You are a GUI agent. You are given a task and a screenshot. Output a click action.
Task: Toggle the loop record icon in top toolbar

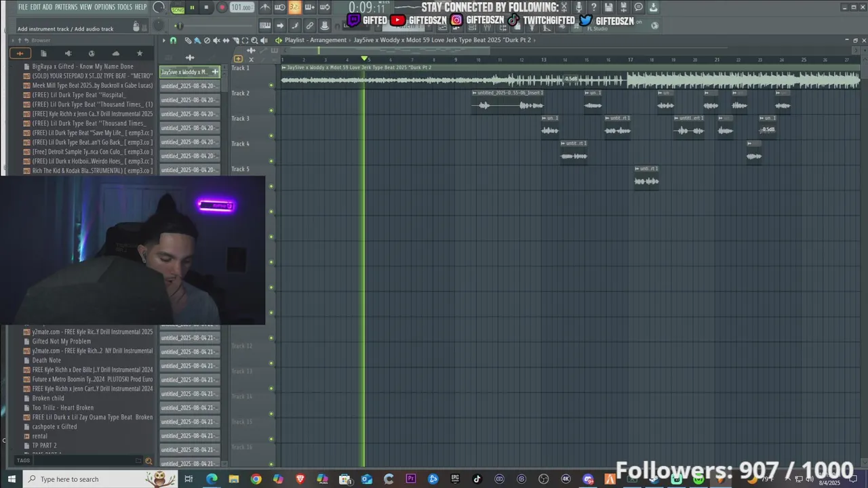point(324,7)
